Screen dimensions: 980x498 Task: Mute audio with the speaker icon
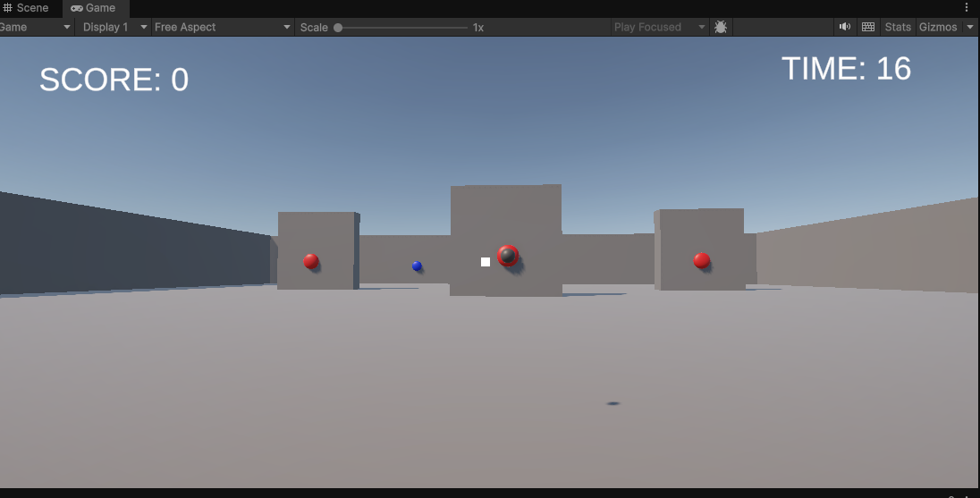click(x=844, y=27)
